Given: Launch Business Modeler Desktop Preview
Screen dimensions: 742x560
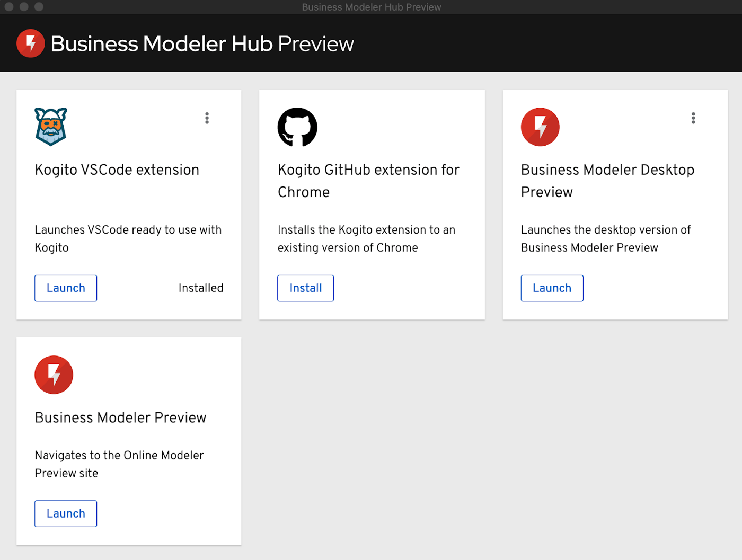Looking at the screenshot, I should click(552, 288).
